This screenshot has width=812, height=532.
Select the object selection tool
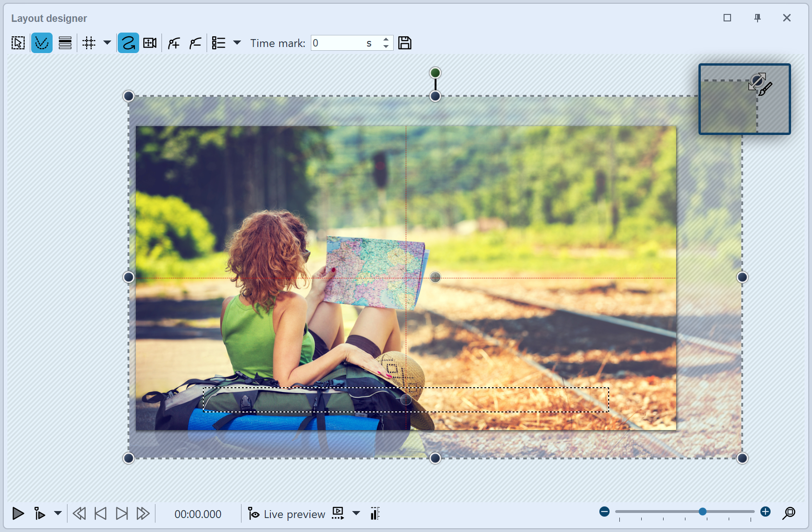click(x=18, y=43)
